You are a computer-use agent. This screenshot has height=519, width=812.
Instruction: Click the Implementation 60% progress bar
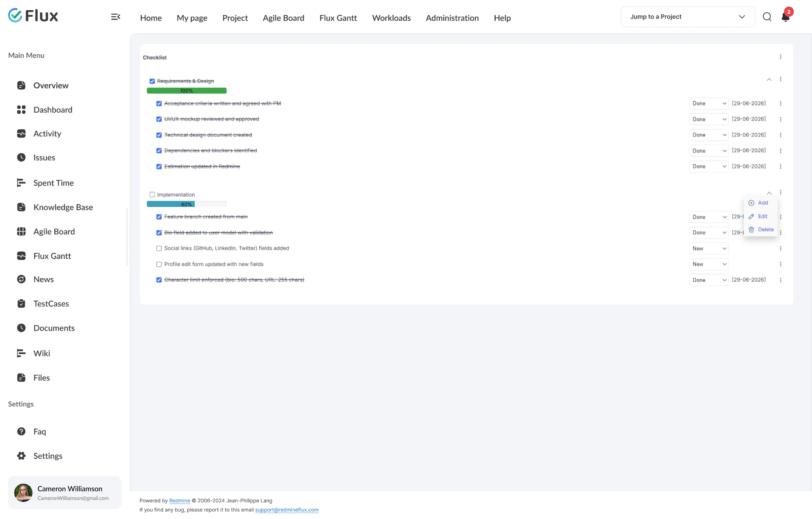[186, 204]
